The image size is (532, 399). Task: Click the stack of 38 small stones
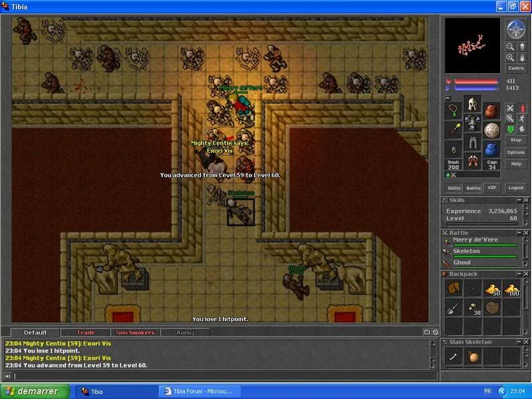(x=473, y=308)
